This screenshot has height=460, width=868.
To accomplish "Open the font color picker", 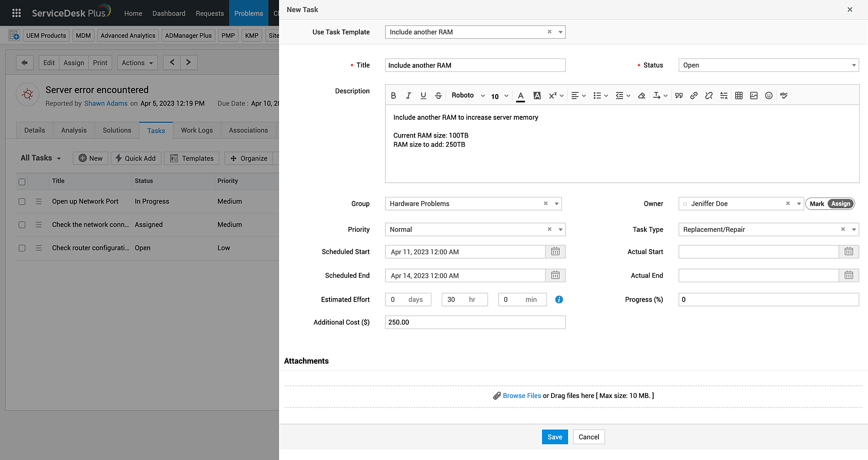I will click(x=520, y=95).
